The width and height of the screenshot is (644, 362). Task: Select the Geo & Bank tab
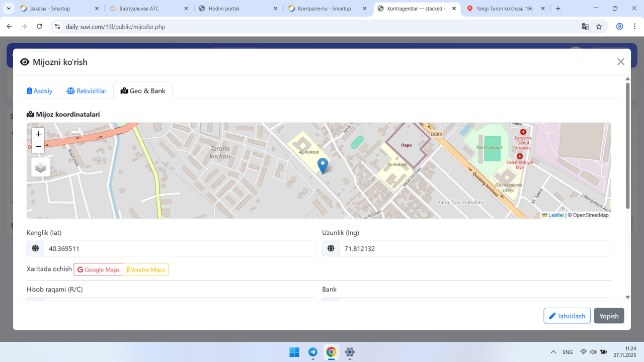point(143,91)
